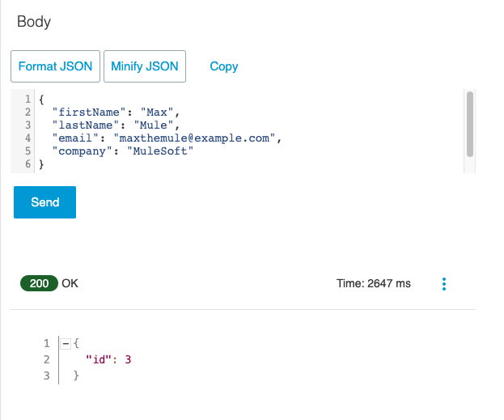Click the OK status text
Screen dimensions: 504x420
coord(70,283)
